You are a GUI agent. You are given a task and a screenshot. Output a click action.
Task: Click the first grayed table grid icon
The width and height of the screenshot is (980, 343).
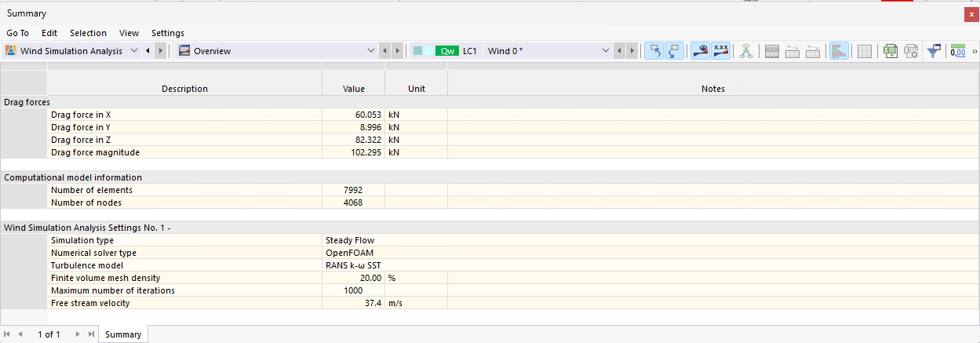click(x=771, y=51)
